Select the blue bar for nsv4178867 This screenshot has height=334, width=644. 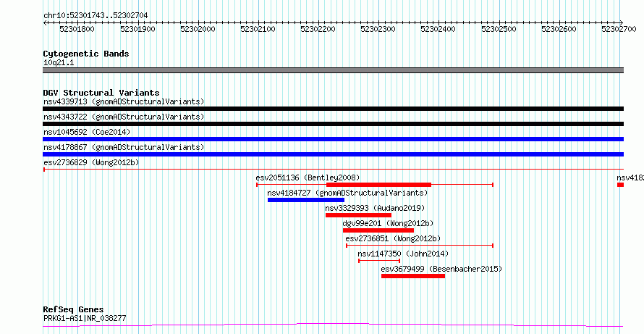coord(333,154)
